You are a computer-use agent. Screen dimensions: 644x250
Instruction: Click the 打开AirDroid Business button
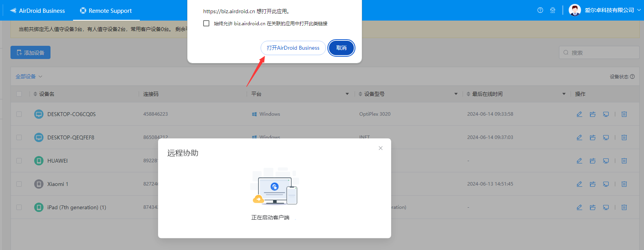(293, 48)
